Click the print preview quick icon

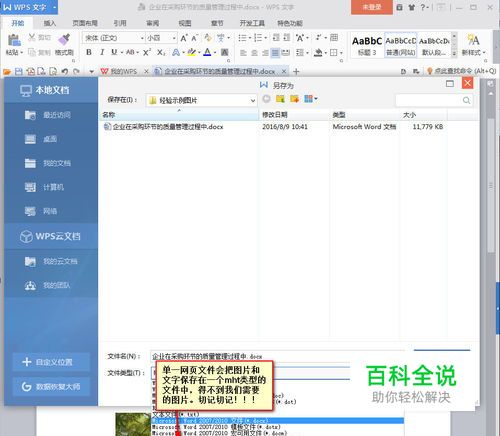(x=53, y=71)
